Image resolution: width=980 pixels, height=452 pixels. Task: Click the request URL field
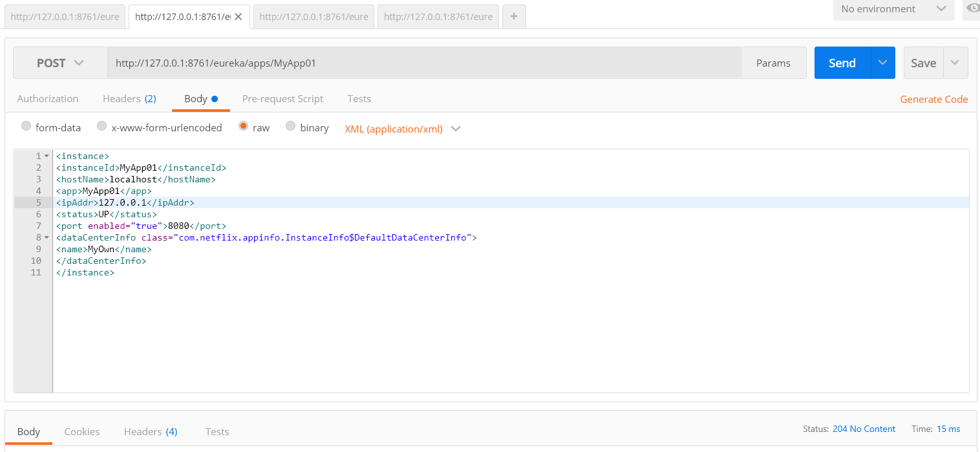[423, 63]
